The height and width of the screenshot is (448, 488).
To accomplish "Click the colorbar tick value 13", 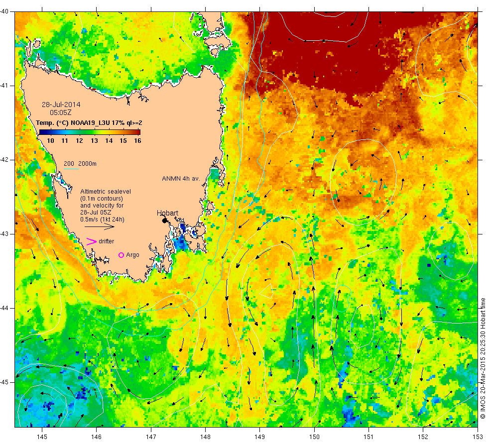I will click(x=94, y=141).
